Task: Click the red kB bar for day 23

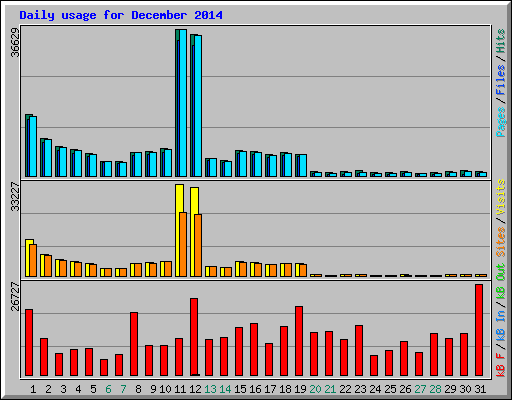Action: [x=359, y=351]
